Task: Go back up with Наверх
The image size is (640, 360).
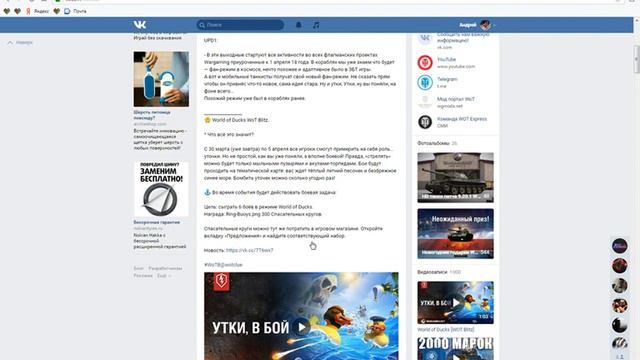Action: click(x=20, y=42)
